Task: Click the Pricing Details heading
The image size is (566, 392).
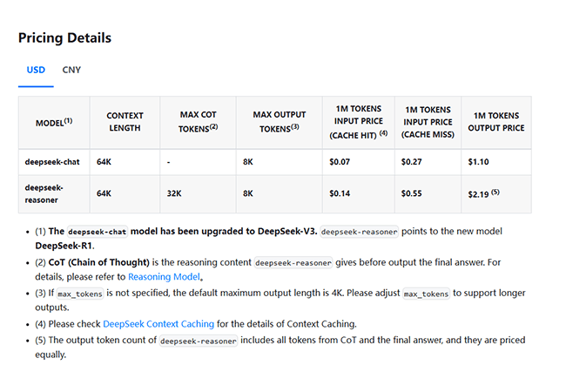Action: 64,38
